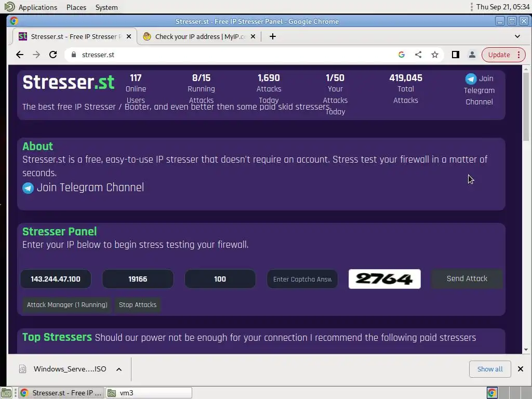Viewport: 532px width, 399px height.
Task: Click the padlock site info icon
Action: pyautogui.click(x=74, y=55)
